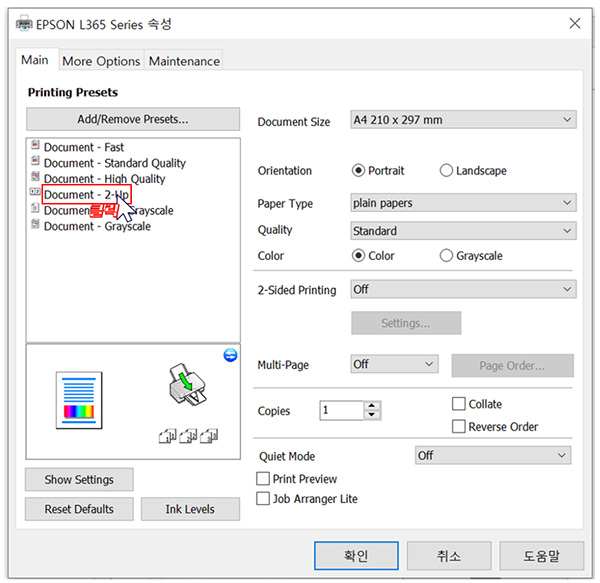This screenshot has width=600, height=583.
Task: Select Color printing radio button
Action: coord(358,256)
